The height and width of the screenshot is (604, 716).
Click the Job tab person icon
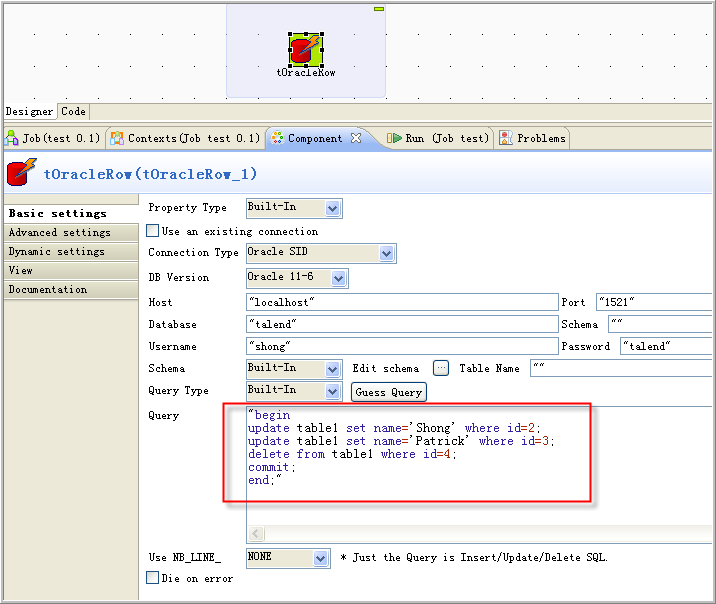tap(12, 137)
